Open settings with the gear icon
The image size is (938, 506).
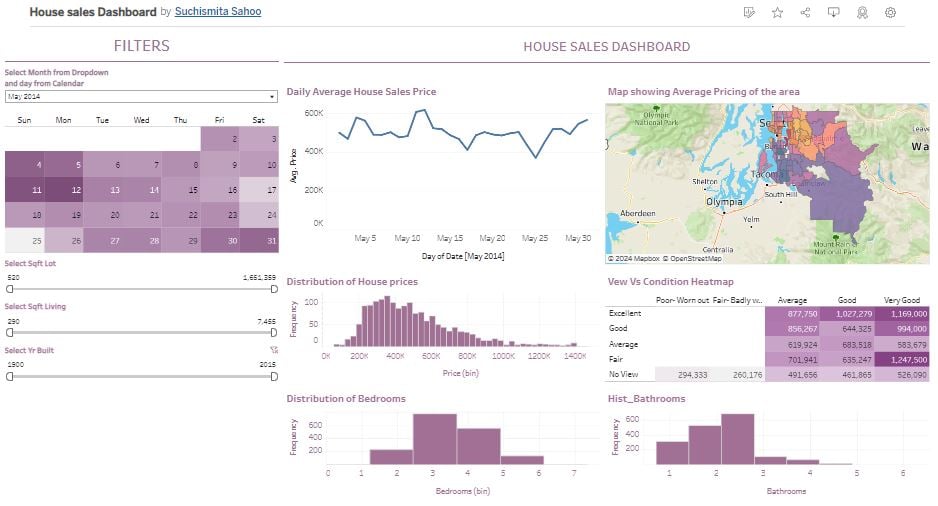(x=890, y=13)
